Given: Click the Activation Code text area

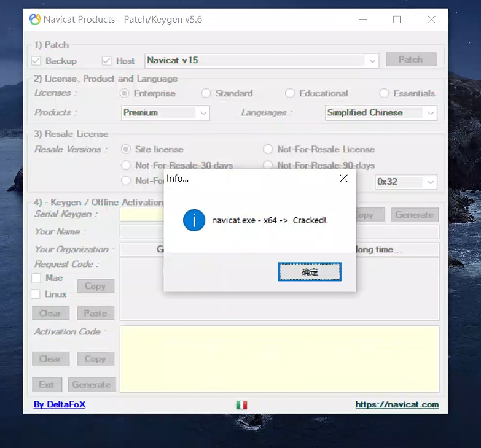Looking at the screenshot, I should [x=280, y=359].
